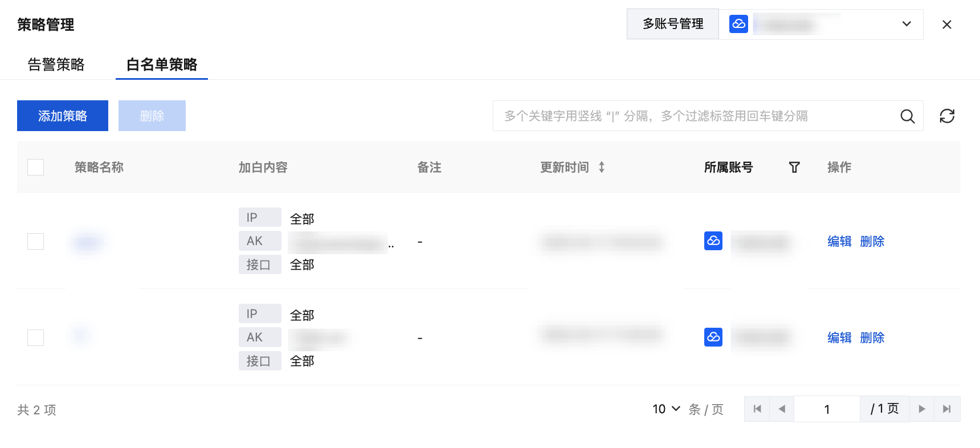Focus the keyword search input field
This screenshot has width=980, height=448.
click(x=695, y=116)
